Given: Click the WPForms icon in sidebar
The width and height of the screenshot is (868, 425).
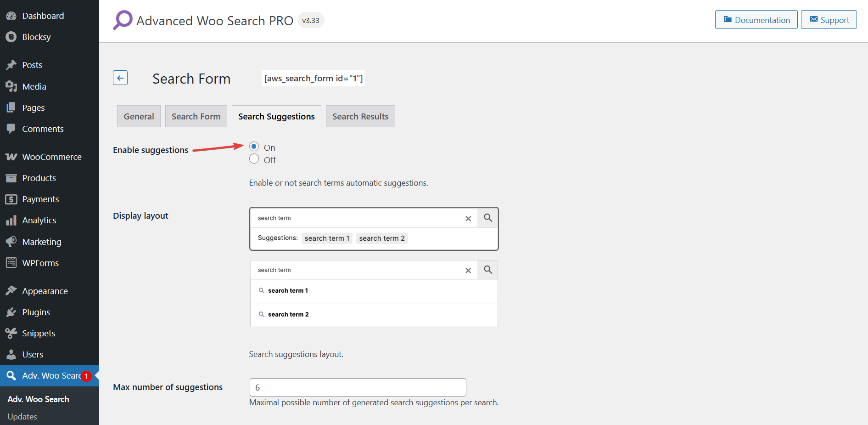Looking at the screenshot, I should pyautogui.click(x=11, y=263).
